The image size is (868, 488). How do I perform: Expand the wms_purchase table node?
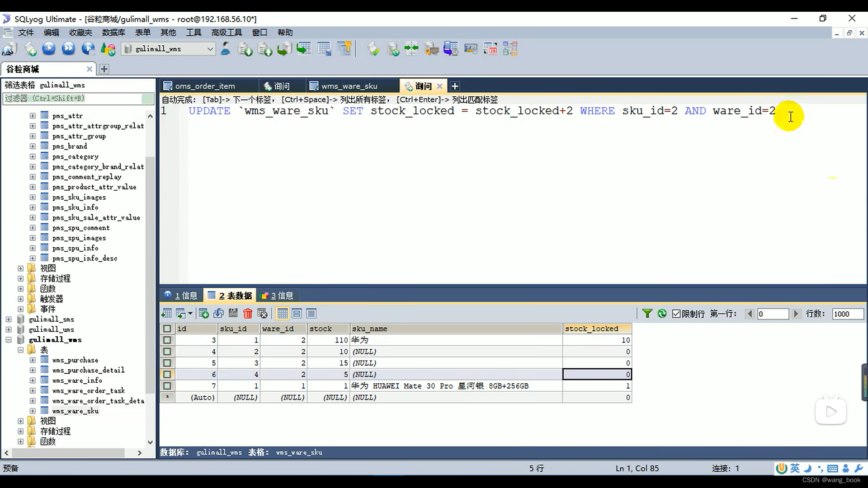(x=33, y=360)
